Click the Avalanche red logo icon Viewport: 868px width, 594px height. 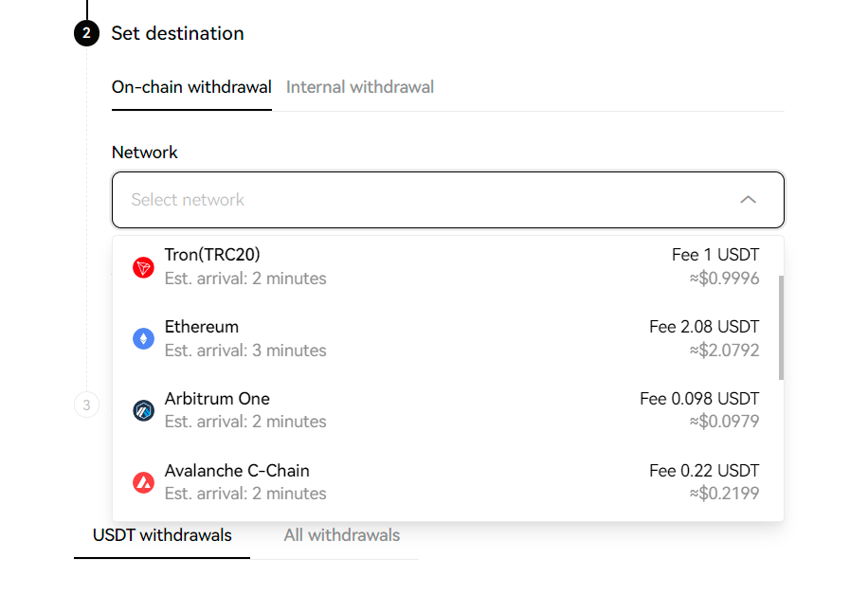(143, 482)
